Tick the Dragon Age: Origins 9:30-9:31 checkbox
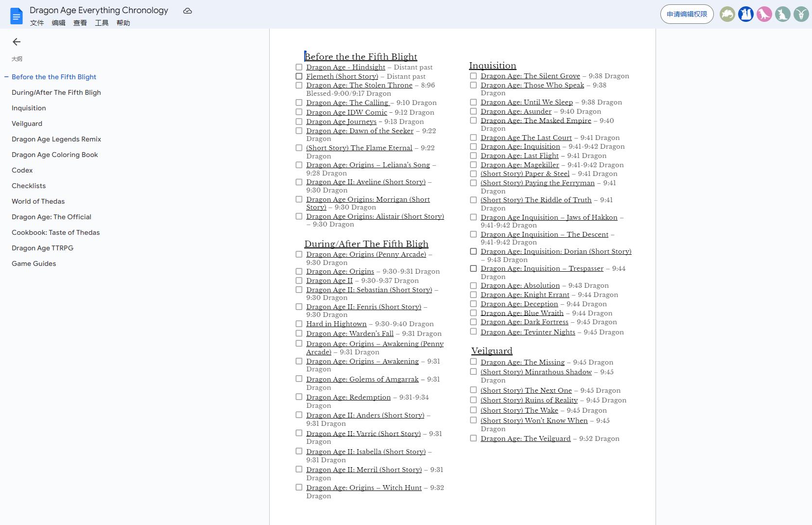Viewport: 812px width, 525px height. pos(299,271)
